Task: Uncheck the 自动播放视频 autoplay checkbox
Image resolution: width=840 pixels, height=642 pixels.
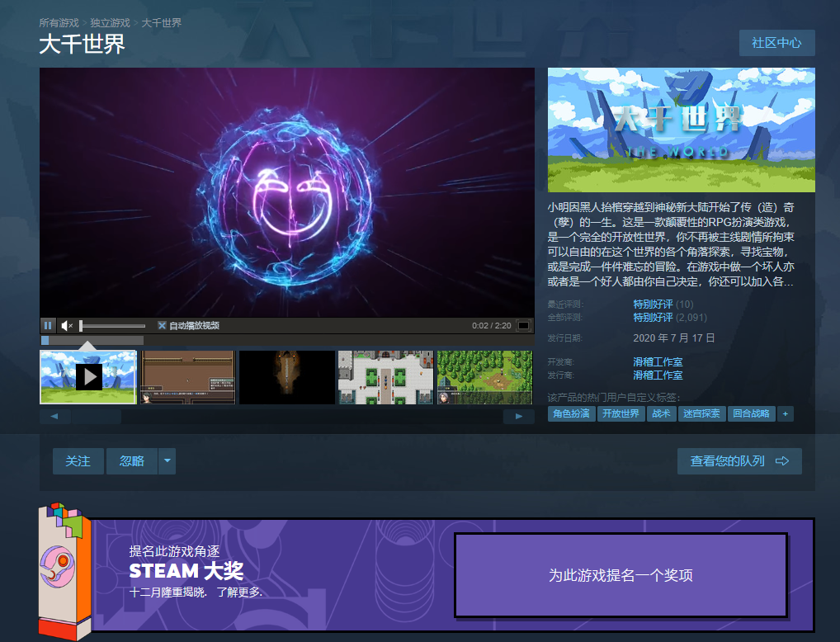Action: tap(162, 325)
